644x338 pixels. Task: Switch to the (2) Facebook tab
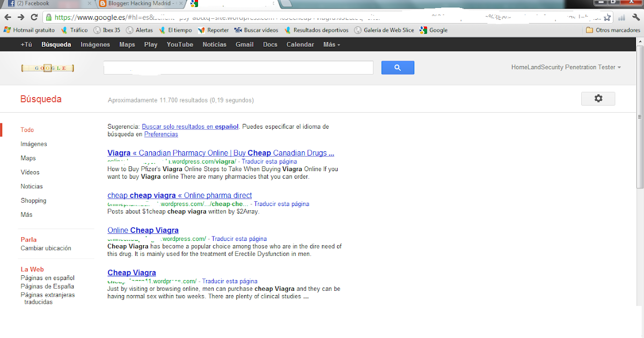48,4
